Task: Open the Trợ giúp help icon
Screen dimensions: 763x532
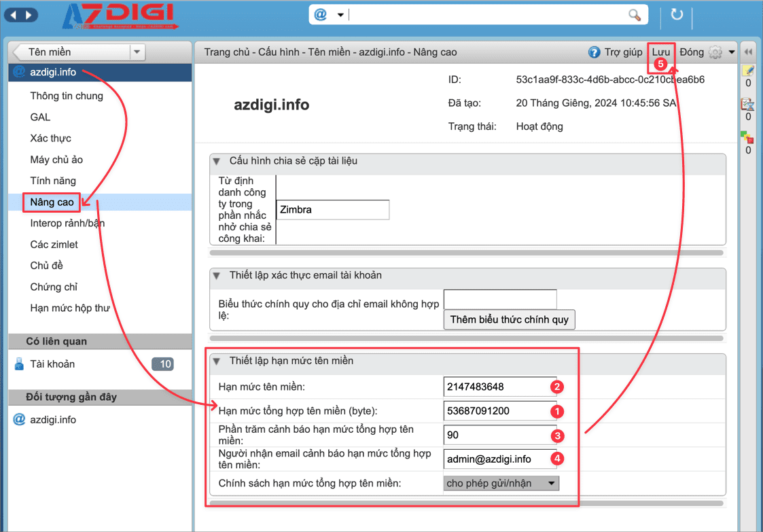Action: coord(594,52)
